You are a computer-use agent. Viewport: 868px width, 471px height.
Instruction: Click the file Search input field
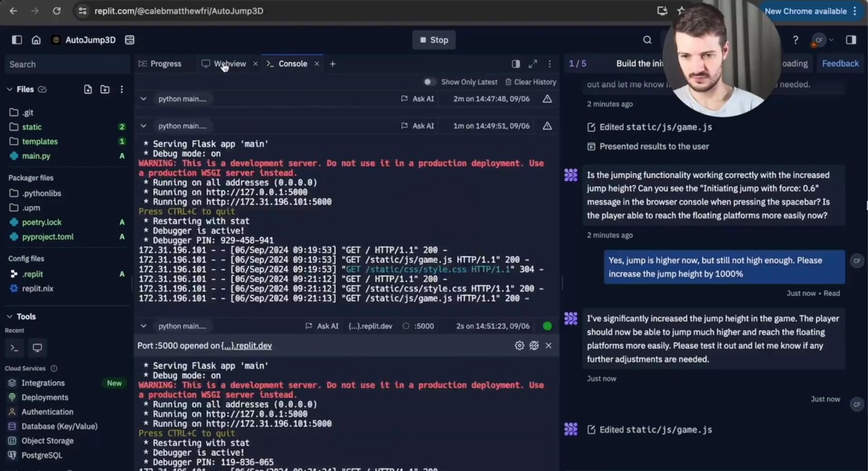pyautogui.click(x=65, y=64)
